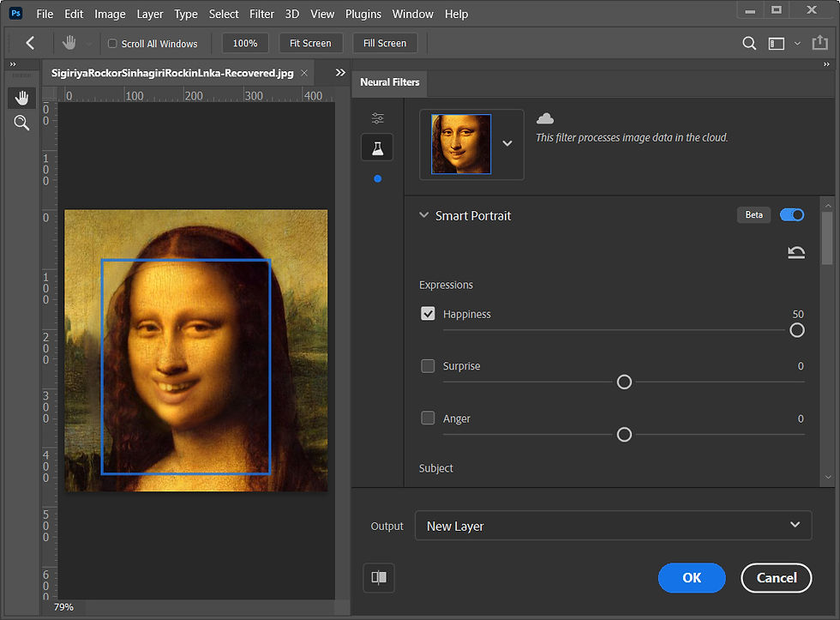Turn off the Smart Portrait toggle switch

pos(792,215)
